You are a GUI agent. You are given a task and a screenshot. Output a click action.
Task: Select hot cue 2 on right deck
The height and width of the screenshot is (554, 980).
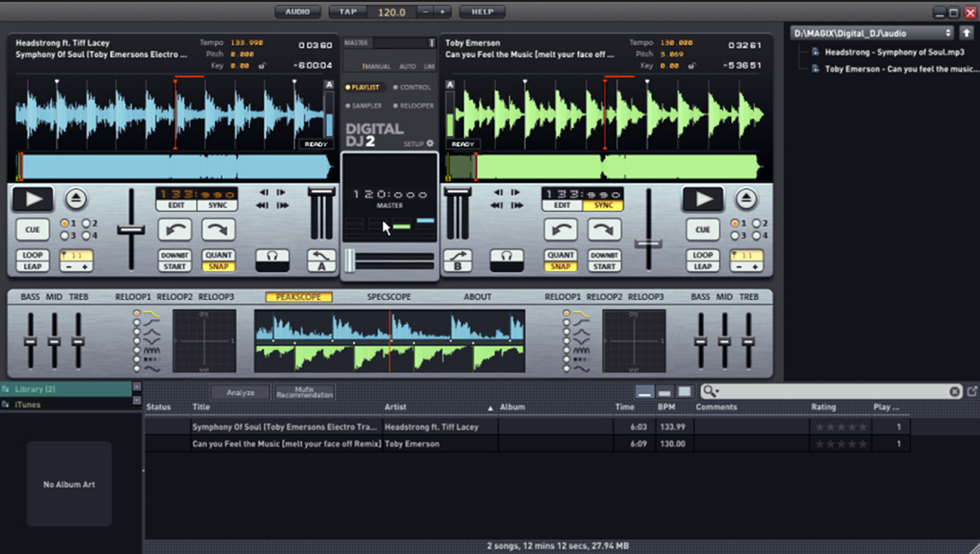click(756, 223)
